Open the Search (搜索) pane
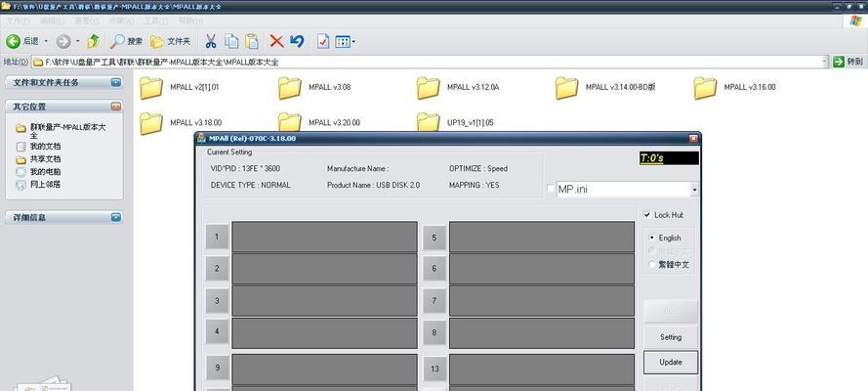868x391 pixels. point(126,41)
